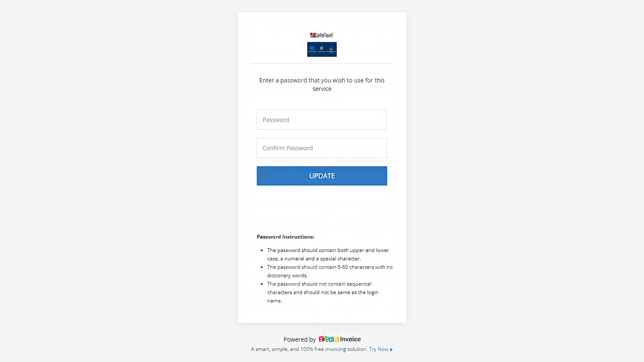This screenshot has height=362, width=644.
Task: Click the EU structural funds logo
Action: [x=331, y=49]
